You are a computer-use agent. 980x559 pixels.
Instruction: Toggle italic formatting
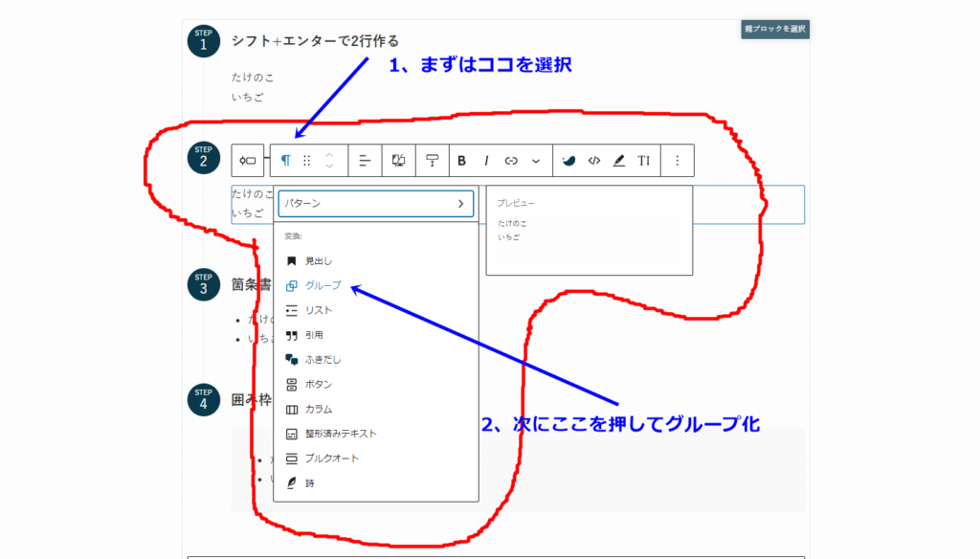coord(486,161)
